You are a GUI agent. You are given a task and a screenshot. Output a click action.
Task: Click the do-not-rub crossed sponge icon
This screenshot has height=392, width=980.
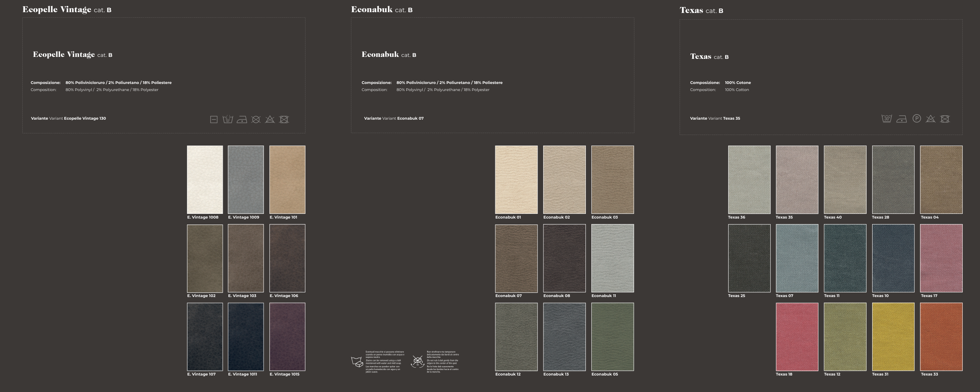[x=418, y=361]
